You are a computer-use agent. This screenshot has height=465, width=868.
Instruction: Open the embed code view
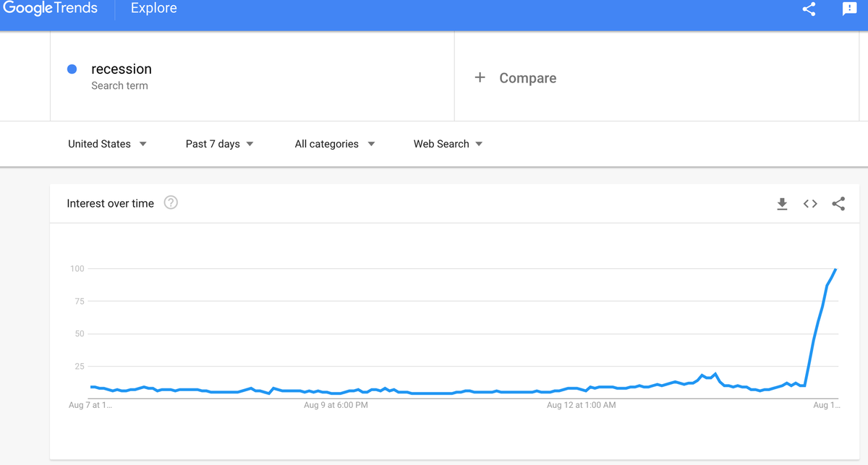(x=810, y=203)
